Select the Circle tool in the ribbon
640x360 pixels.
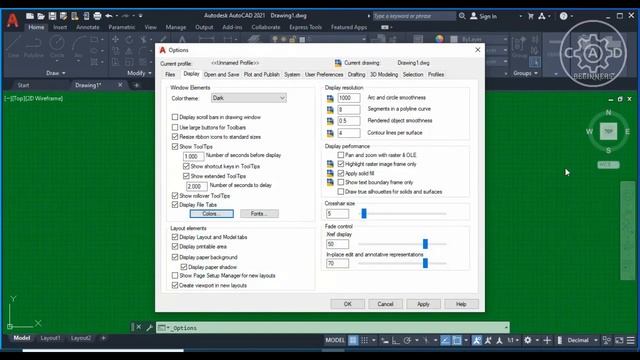pyautogui.click(x=57, y=47)
